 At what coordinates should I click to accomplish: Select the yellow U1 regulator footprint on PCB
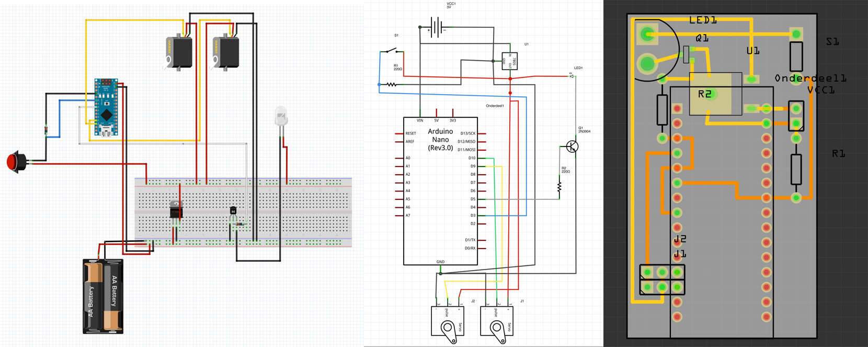click(x=716, y=94)
